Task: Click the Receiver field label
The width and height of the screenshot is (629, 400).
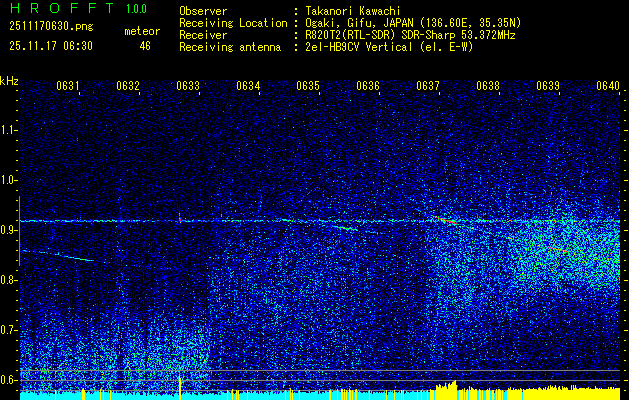Action: point(203,35)
